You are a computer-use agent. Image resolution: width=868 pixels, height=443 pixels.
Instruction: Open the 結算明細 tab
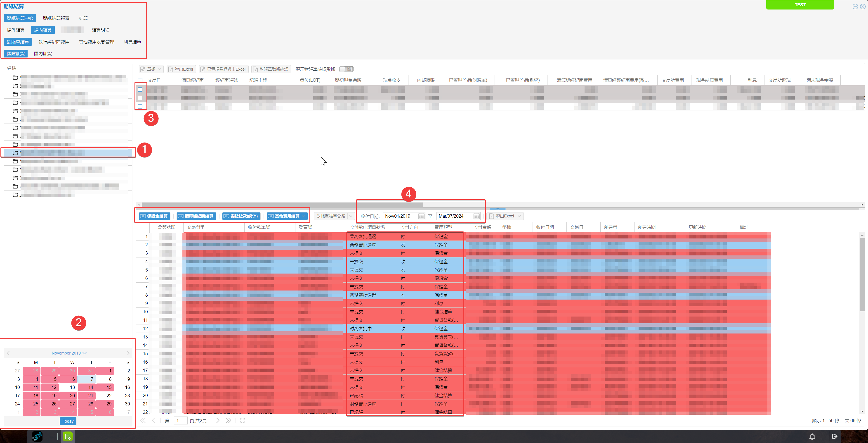pyautogui.click(x=100, y=30)
